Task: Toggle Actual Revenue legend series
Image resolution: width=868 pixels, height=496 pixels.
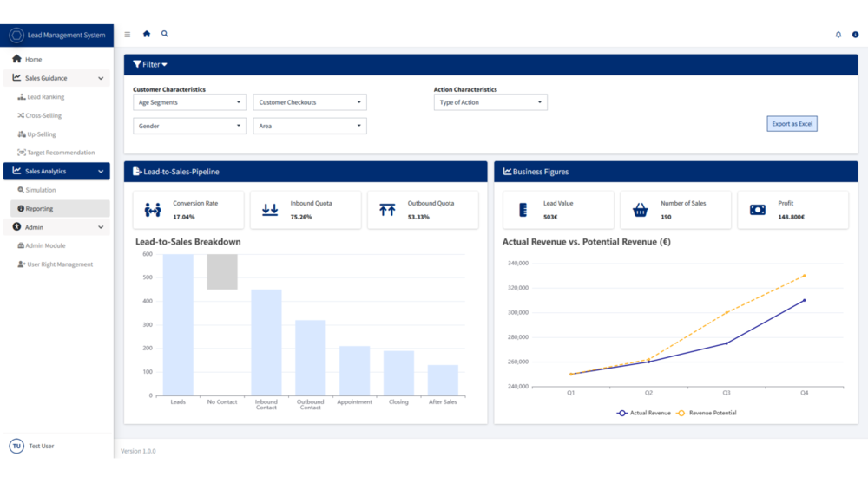Action: [x=643, y=413]
